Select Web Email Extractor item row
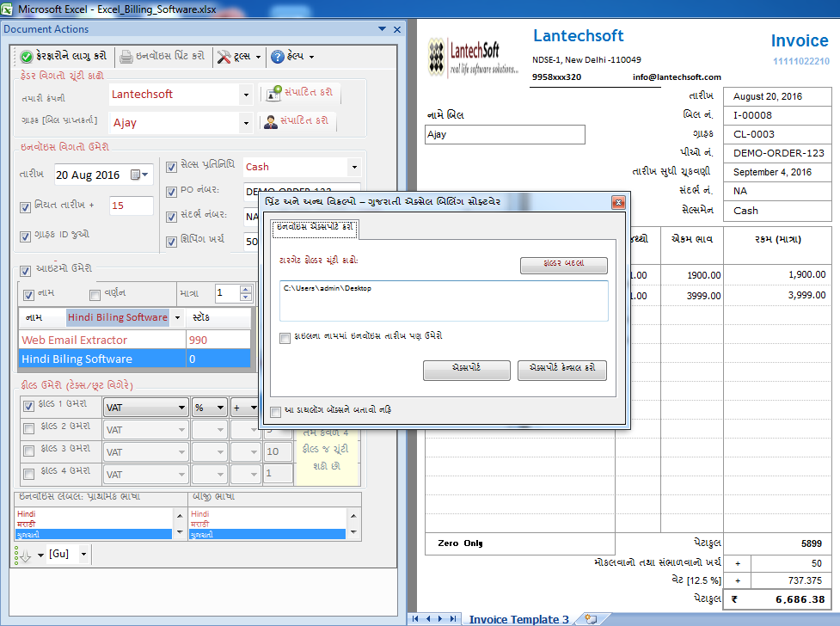 tap(134, 340)
